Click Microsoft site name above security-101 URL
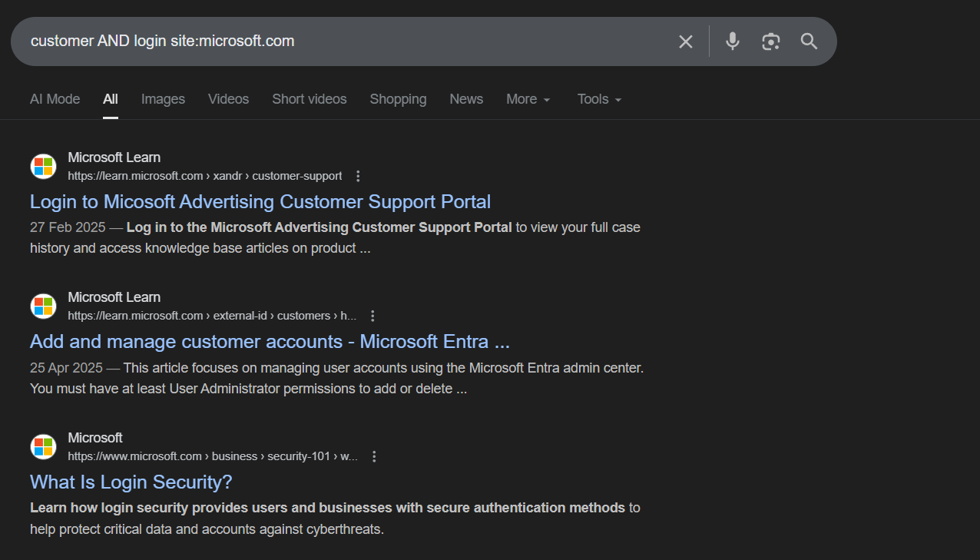Viewport: 980px width, 560px height. click(x=95, y=438)
